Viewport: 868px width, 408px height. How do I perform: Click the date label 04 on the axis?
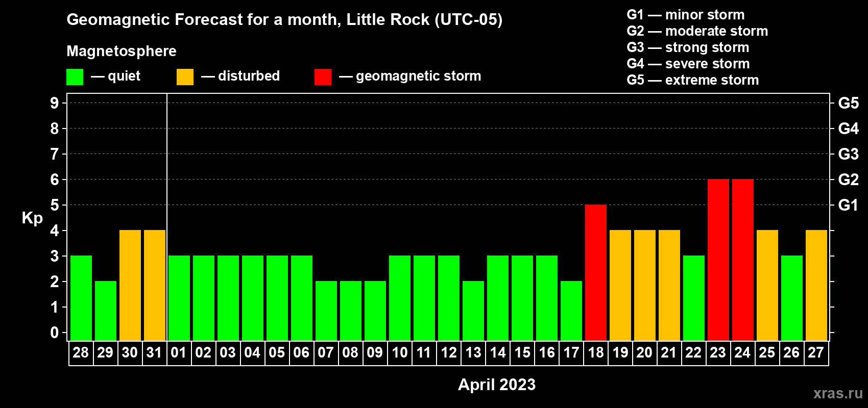pyautogui.click(x=252, y=353)
